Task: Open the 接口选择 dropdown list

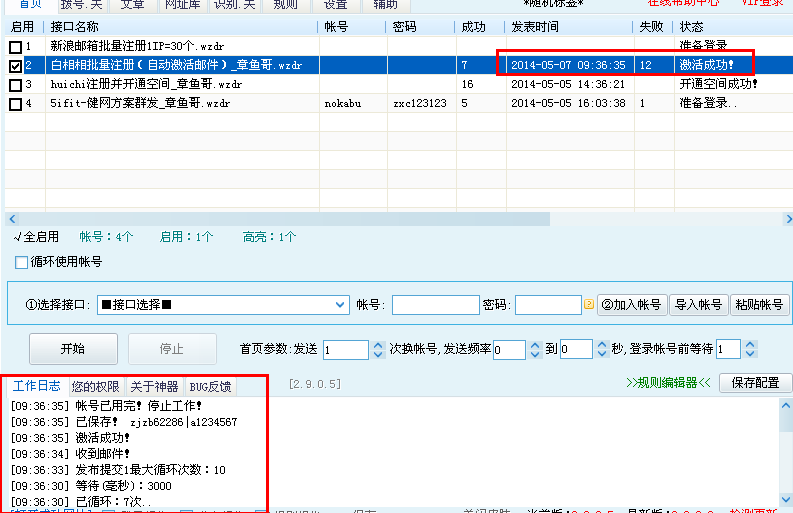Action: [340, 305]
